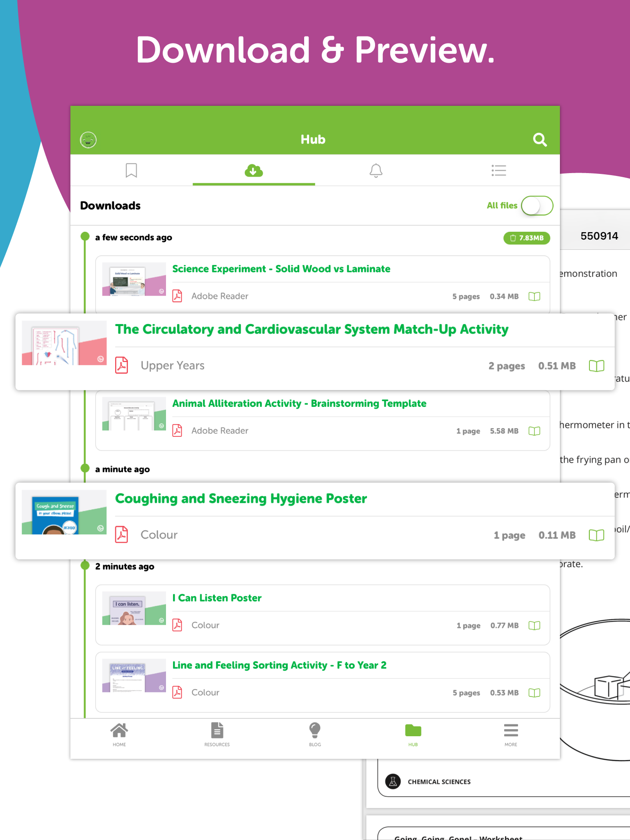
Task: Toggle the All files switch
Action: point(537,205)
